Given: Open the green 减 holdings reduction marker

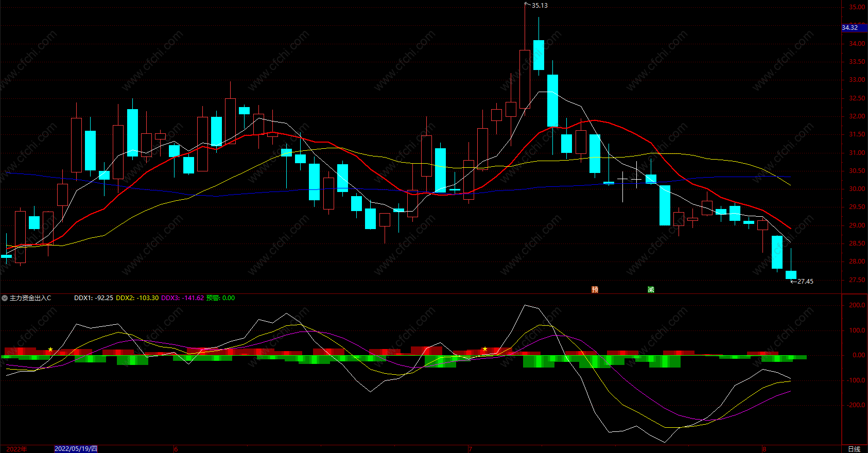Looking at the screenshot, I should (651, 289).
